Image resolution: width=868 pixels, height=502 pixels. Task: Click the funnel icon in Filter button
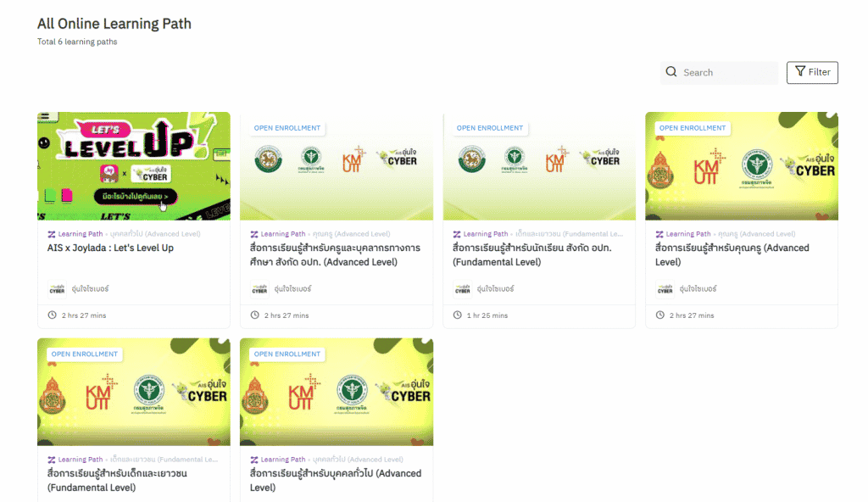coord(800,71)
